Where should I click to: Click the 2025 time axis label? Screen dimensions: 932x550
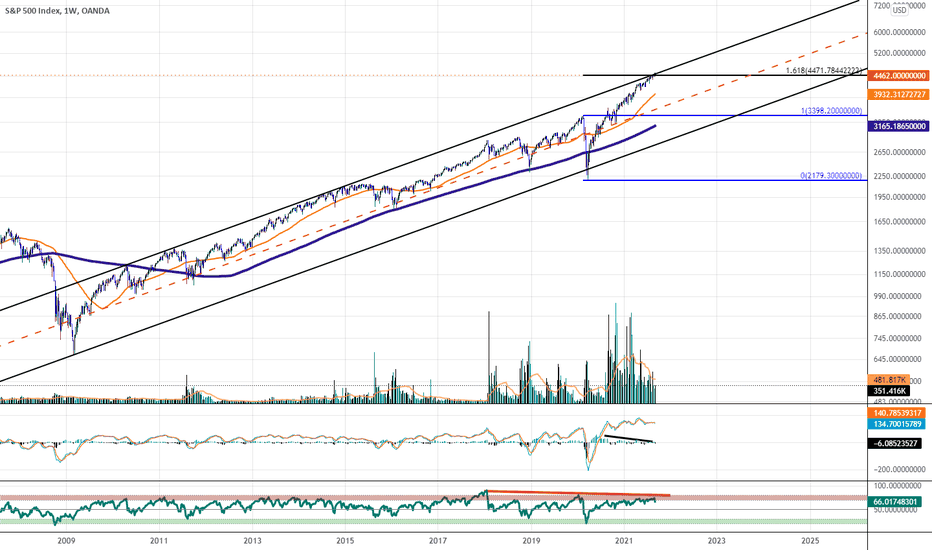click(810, 540)
